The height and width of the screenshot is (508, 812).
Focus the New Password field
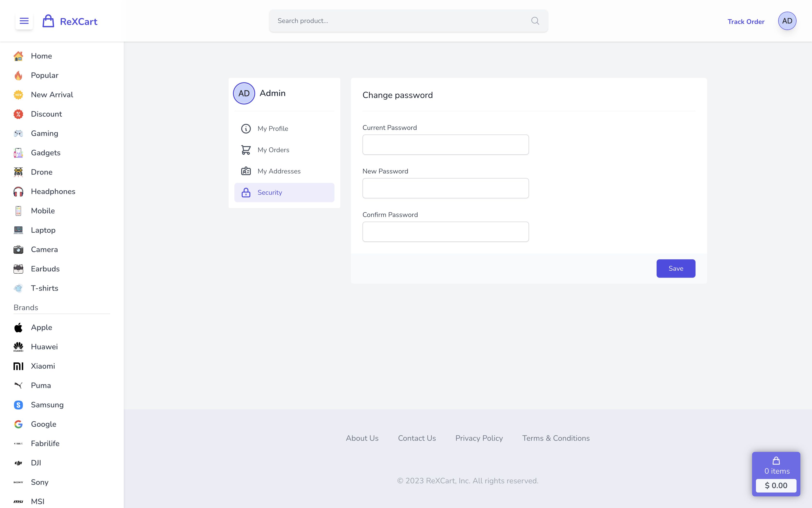point(446,188)
